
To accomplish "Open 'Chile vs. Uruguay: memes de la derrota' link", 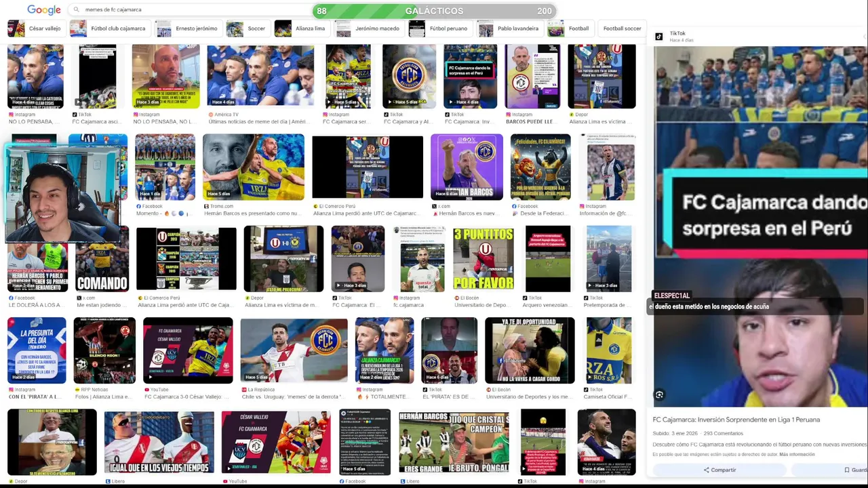I will (x=294, y=396).
